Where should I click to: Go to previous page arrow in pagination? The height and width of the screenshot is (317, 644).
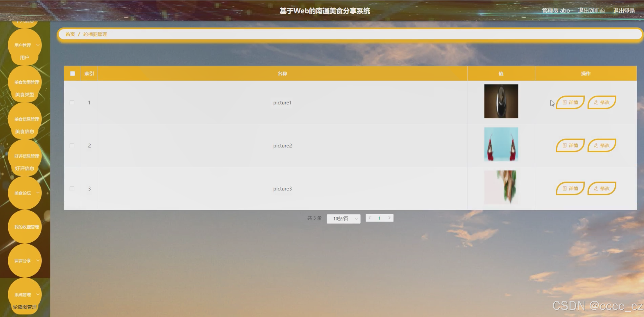coord(370,218)
